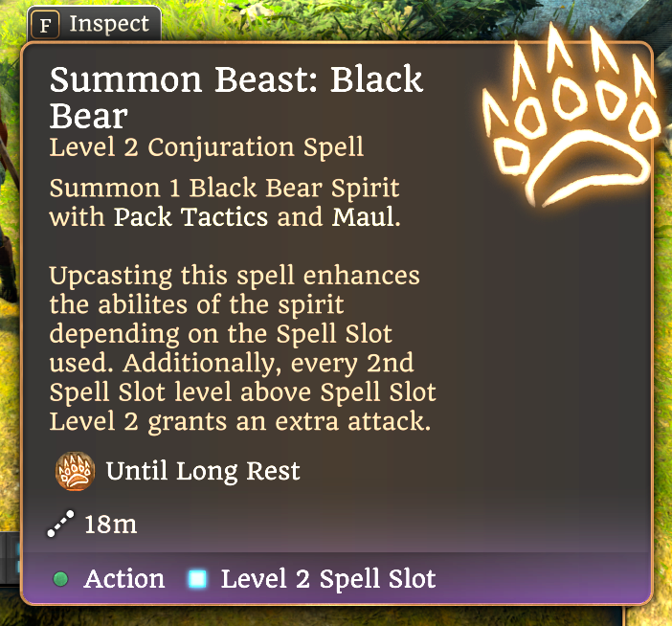Click the F key Inspect icon
Viewport: 672px width, 626px height.
[x=44, y=23]
